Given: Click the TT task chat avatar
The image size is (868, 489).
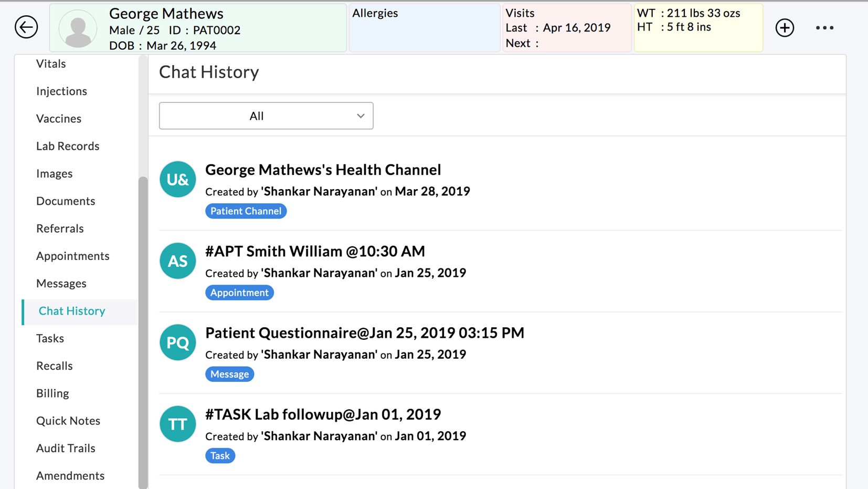Looking at the screenshot, I should coord(177,424).
